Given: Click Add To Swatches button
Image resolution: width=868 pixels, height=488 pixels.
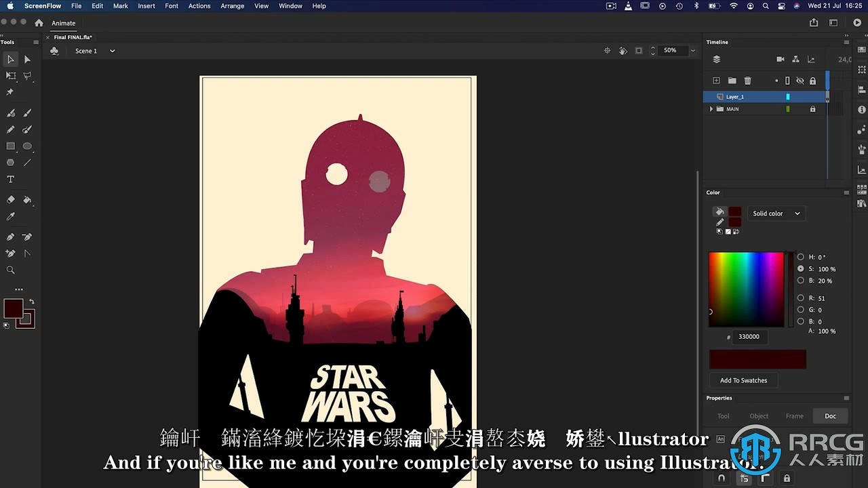Looking at the screenshot, I should pos(744,380).
